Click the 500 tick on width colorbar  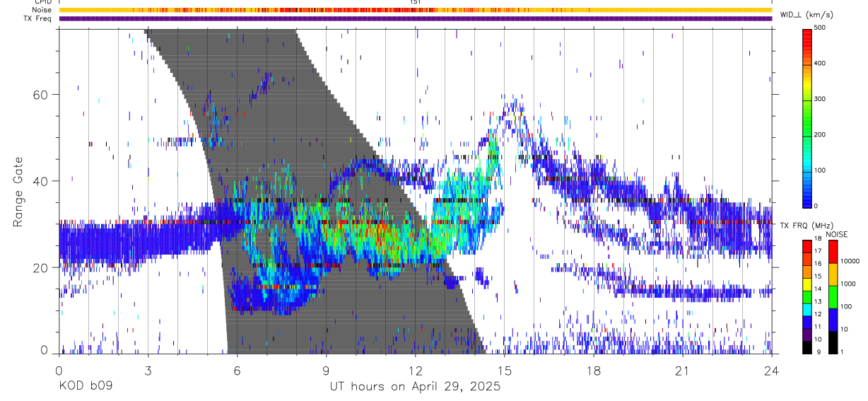821,28
